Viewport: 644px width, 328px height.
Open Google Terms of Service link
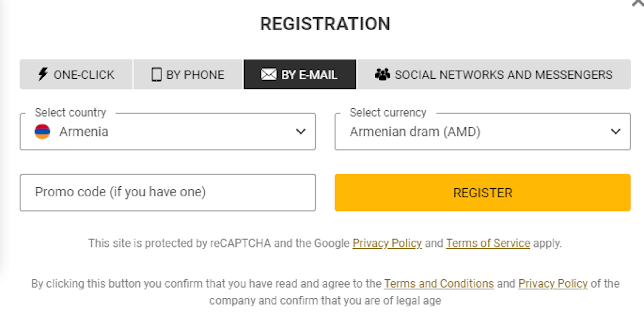tap(488, 243)
